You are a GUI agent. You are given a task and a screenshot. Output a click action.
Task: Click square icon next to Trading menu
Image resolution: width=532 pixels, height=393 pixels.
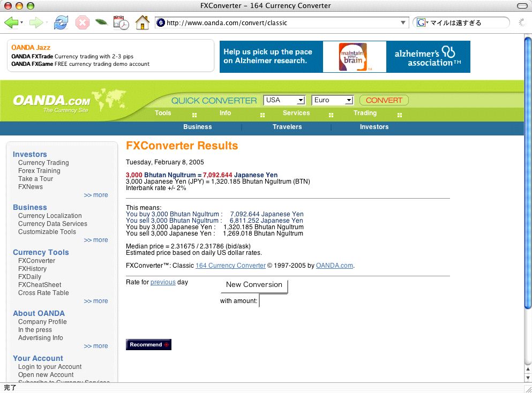click(x=400, y=115)
